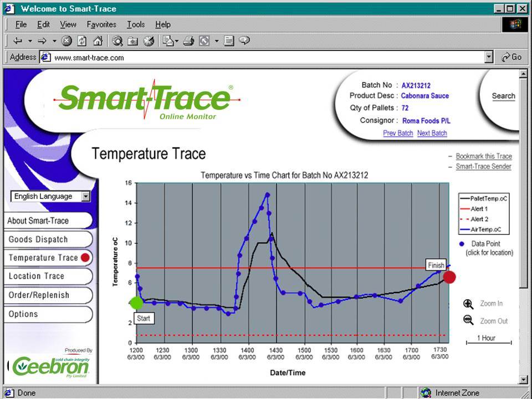Viewport: 532px width, 399px height.
Task: Open the Favorites folder toolbar icon
Action: pyautogui.click(x=132, y=41)
